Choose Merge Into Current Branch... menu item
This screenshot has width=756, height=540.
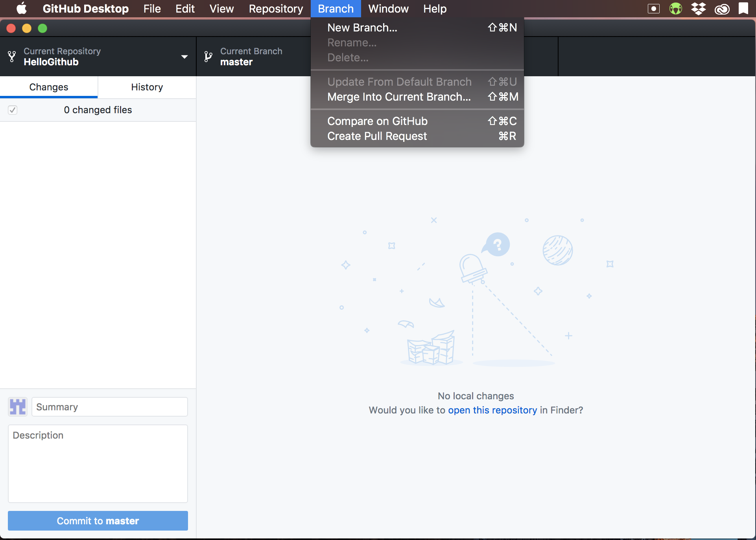click(x=398, y=97)
